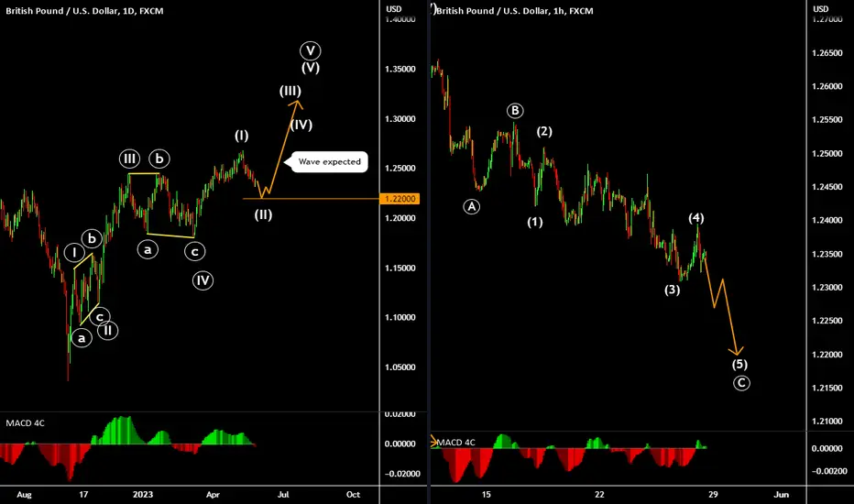
Task: Select the (IV) wave label near the orange arrow
Action: click(x=301, y=125)
